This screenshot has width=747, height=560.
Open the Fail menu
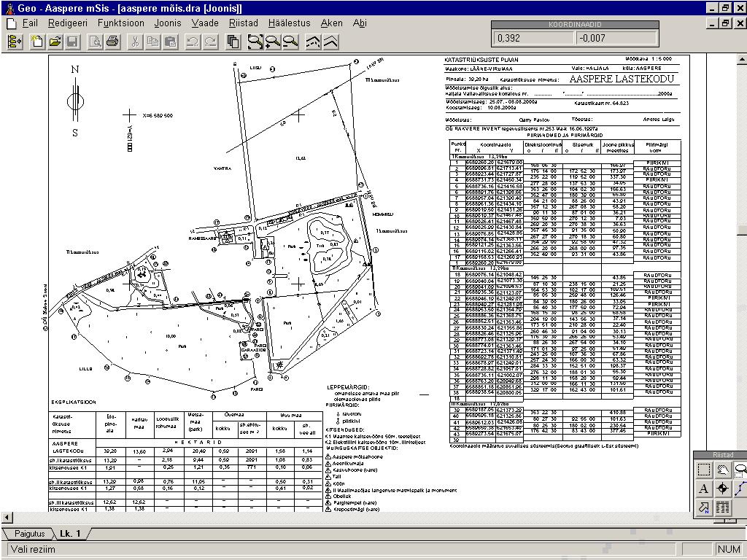pyautogui.click(x=30, y=23)
